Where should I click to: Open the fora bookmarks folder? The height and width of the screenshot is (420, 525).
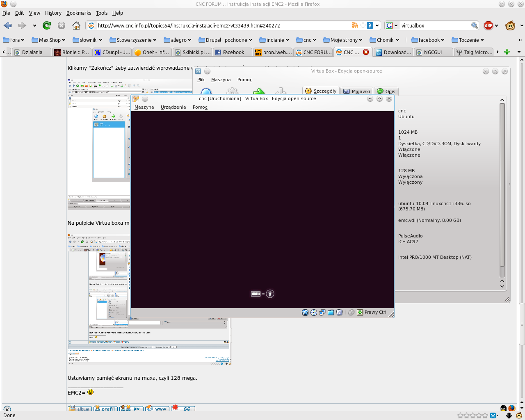click(14, 40)
